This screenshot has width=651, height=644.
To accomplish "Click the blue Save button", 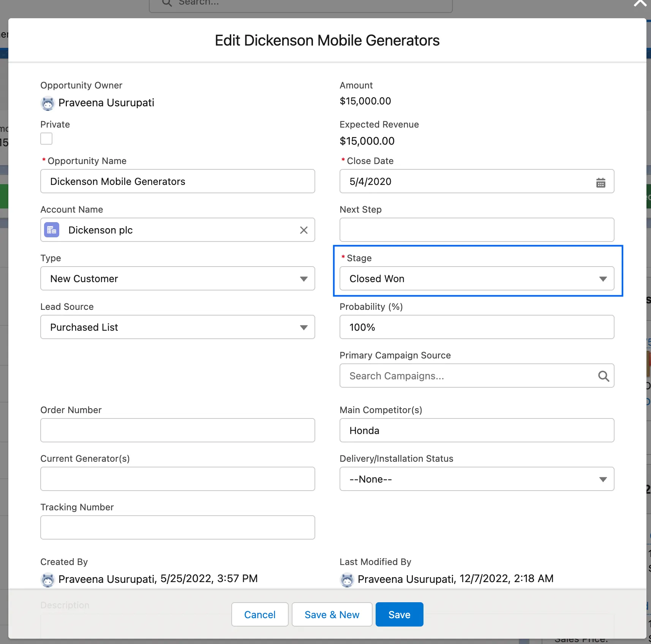I will [399, 614].
